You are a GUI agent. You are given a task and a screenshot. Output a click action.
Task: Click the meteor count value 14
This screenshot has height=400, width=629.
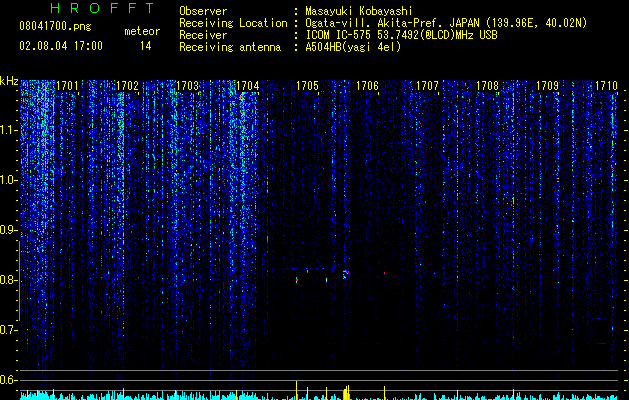click(x=146, y=46)
